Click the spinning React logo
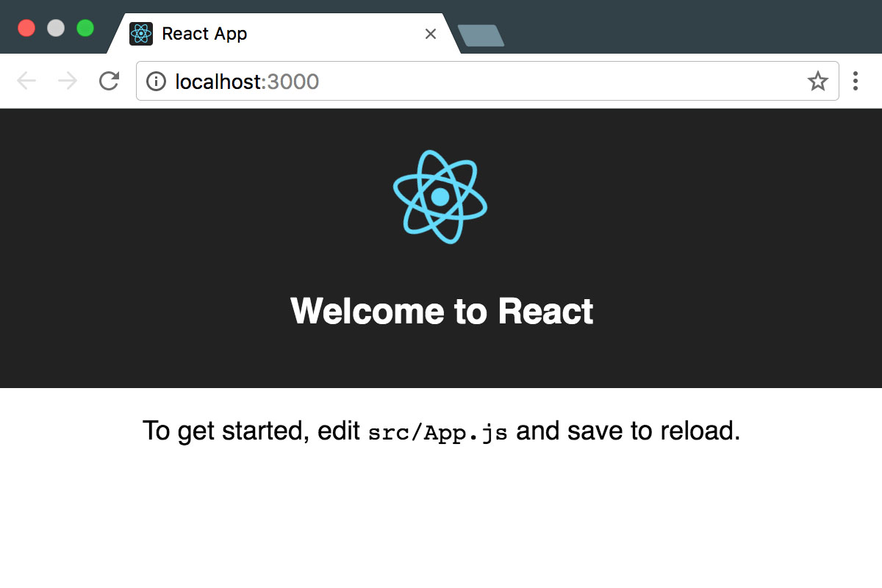 coord(440,197)
